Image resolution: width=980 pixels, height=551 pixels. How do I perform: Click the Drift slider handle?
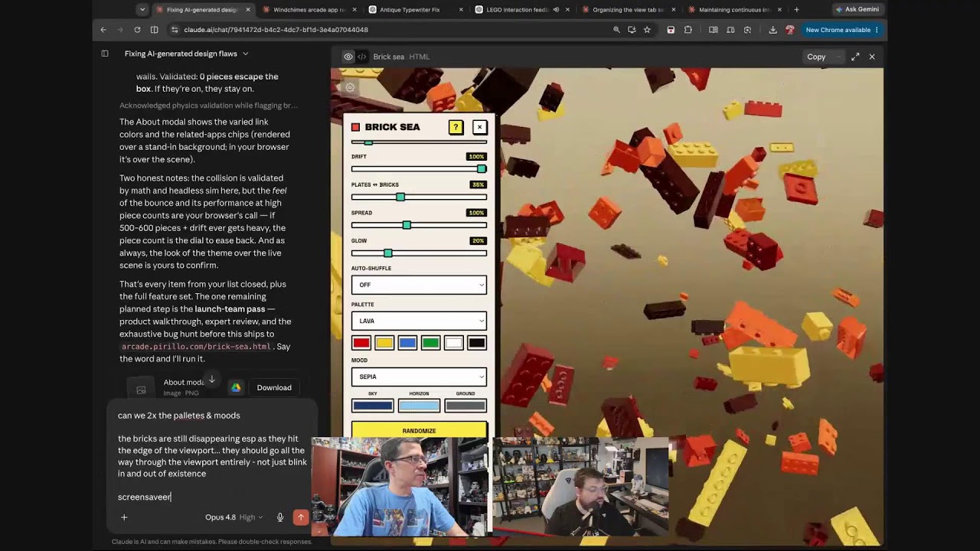[x=481, y=169]
